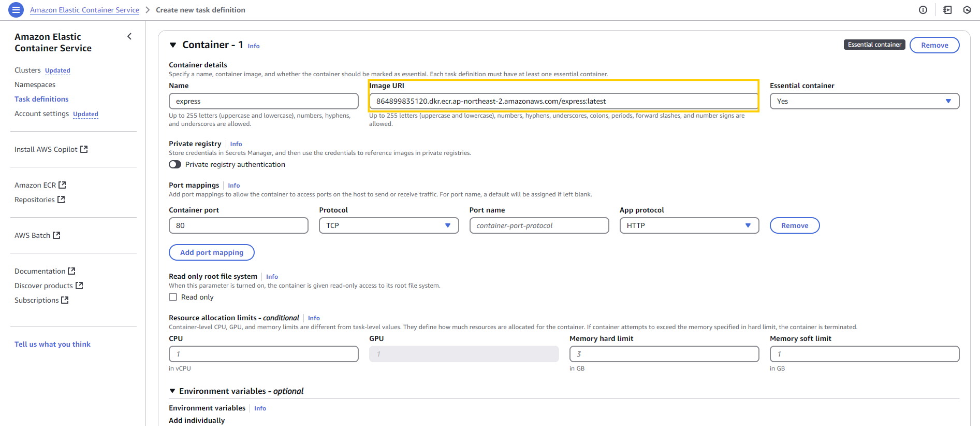Collapse the ECS sidebar with chevron
Screen dimensions: 980x426
[129, 36]
